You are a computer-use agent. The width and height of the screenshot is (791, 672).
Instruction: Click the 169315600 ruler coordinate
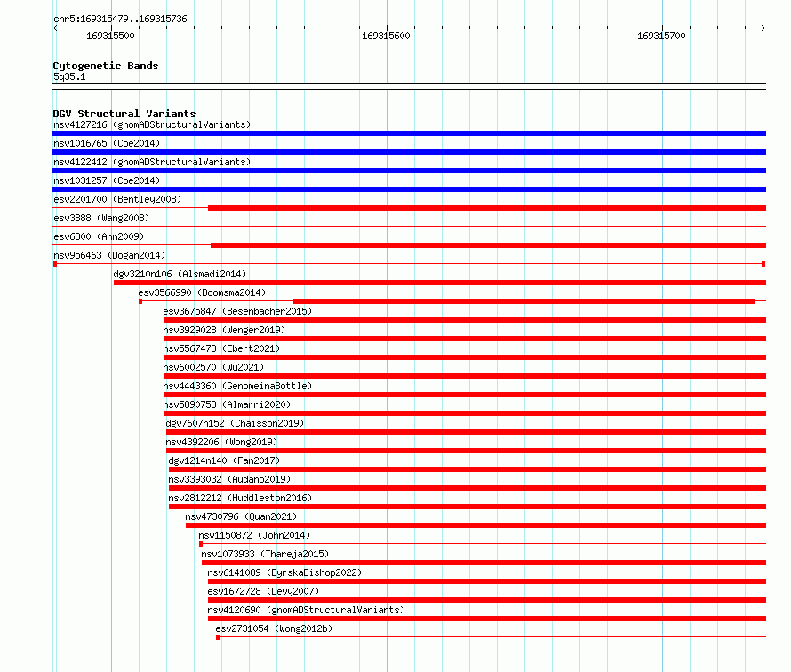(386, 36)
